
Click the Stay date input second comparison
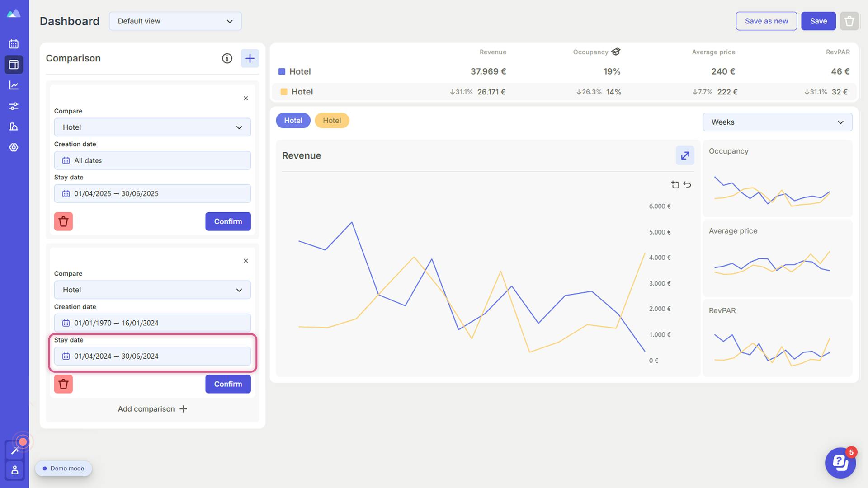coord(152,356)
